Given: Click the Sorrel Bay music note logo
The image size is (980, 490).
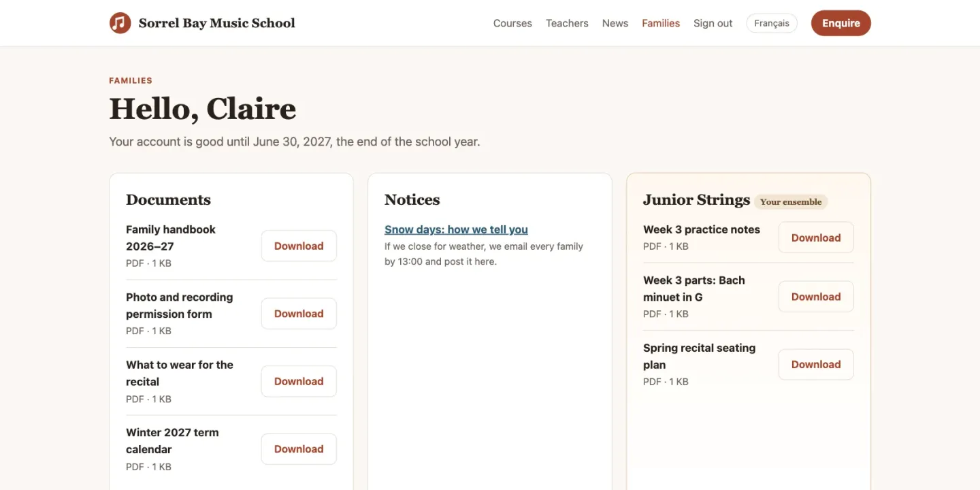Looking at the screenshot, I should pyautogui.click(x=120, y=23).
